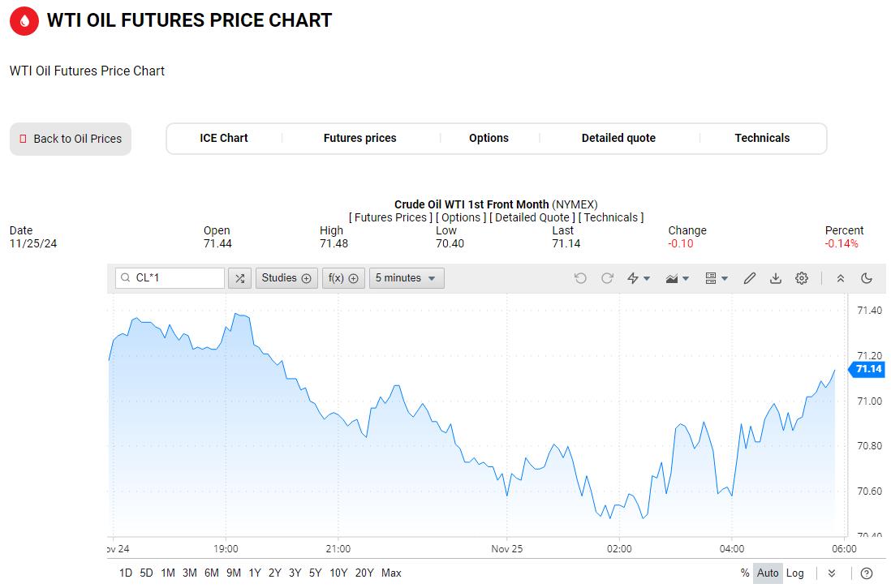This screenshot has height=588, width=891.
Task: Open the Detailed quote tab
Action: [x=618, y=138]
